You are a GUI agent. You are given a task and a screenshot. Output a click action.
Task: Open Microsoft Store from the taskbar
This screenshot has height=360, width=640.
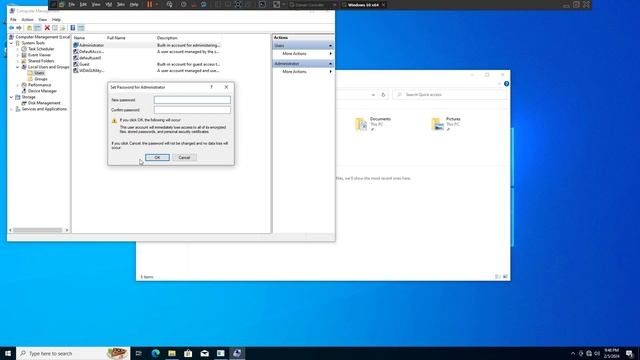(x=188, y=353)
